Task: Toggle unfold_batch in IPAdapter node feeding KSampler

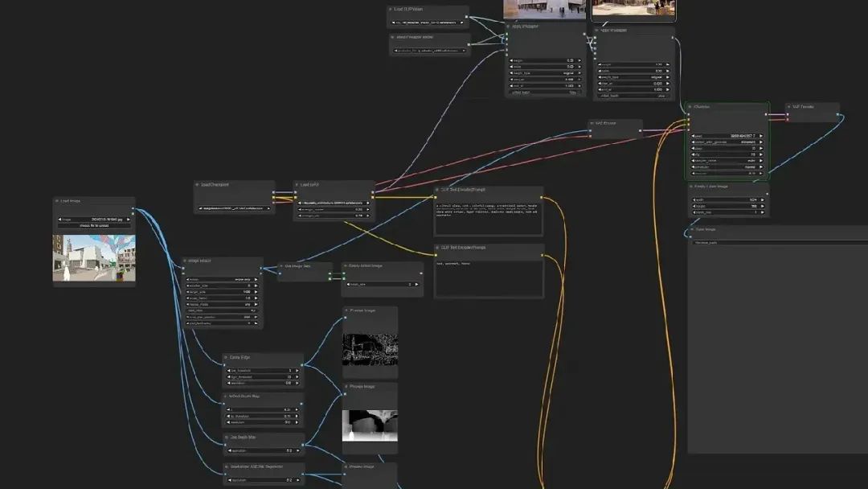Action: point(634,96)
